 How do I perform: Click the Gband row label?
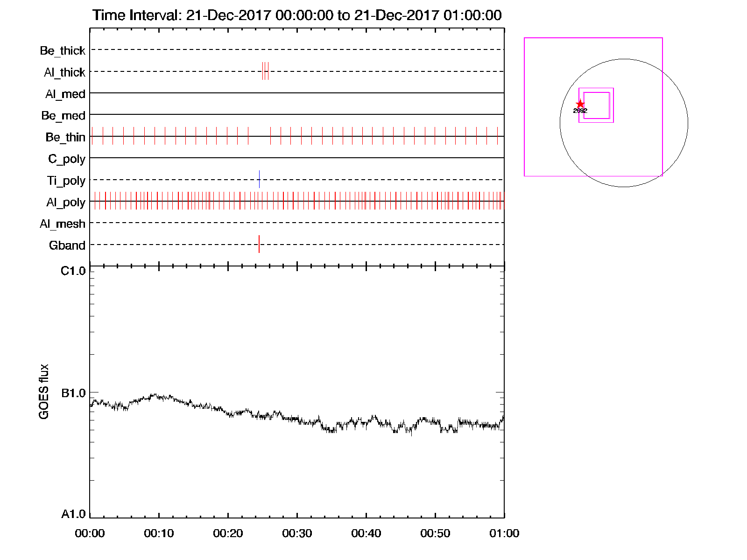(x=67, y=245)
